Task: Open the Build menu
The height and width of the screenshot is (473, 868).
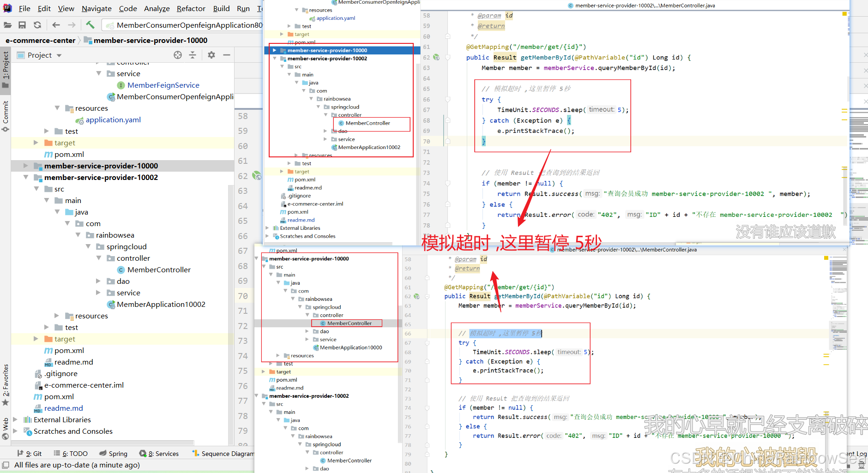Action: click(x=221, y=8)
